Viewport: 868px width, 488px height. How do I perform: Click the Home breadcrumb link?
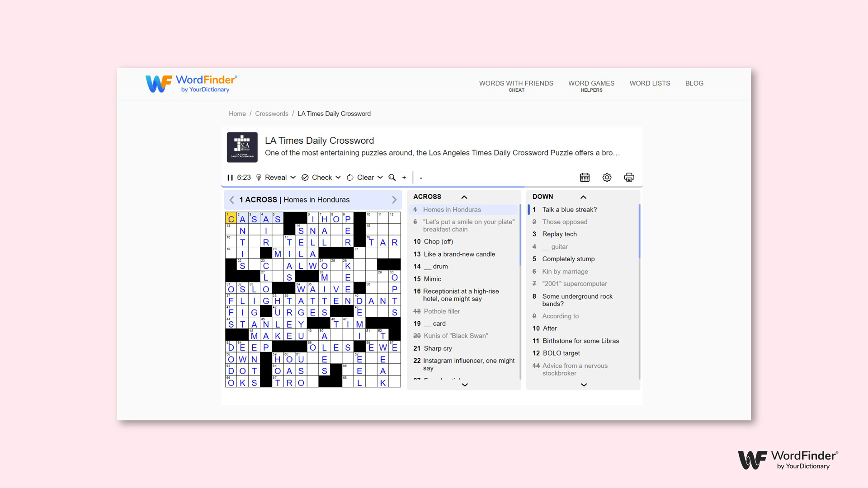click(237, 113)
